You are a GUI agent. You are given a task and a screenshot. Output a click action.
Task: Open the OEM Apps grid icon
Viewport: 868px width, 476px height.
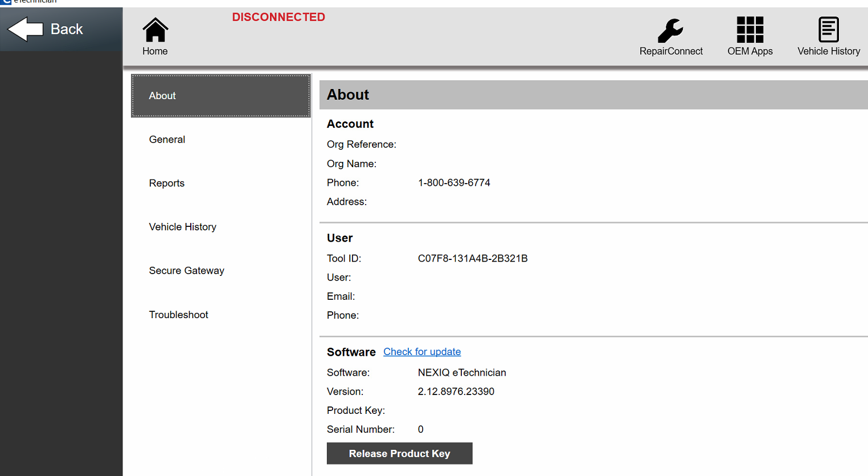pos(750,30)
